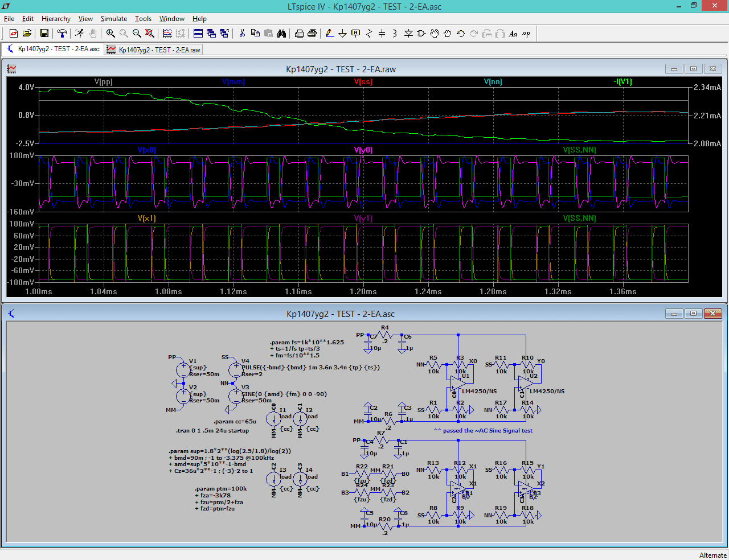Select the V(pp) trace label
729x560 pixels.
(104, 81)
